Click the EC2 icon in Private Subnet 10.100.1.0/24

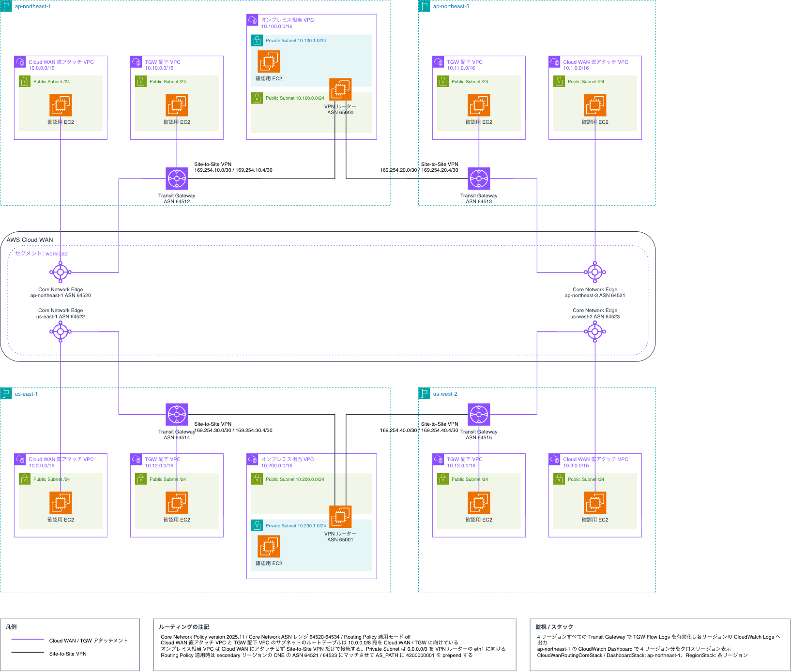[269, 61]
